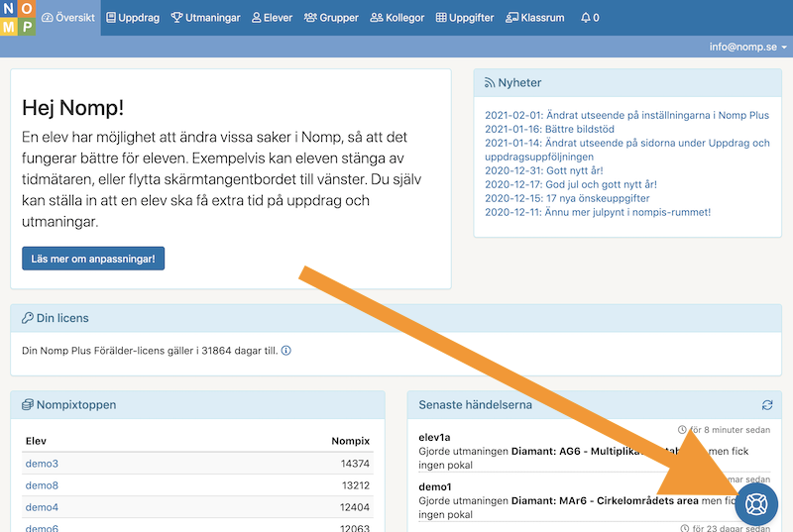This screenshot has width=793, height=532.
Task: Open news 'God jul och gott nytt år!'
Action: (x=571, y=184)
